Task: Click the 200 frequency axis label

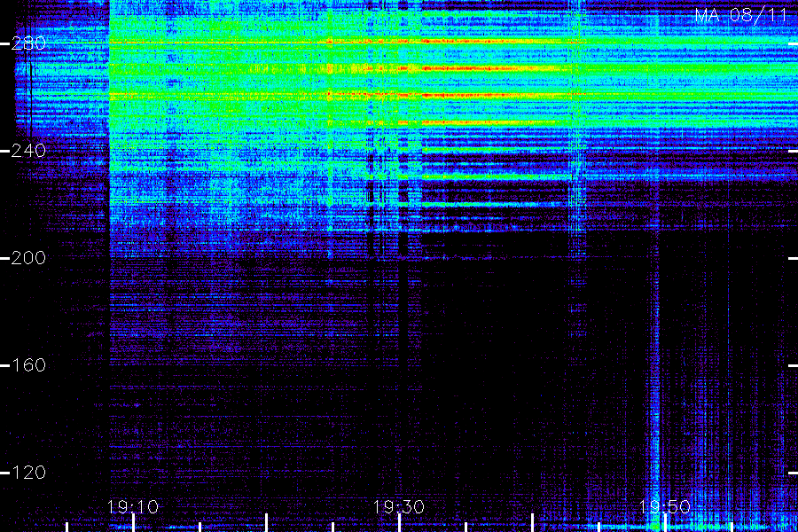Action: pyautogui.click(x=28, y=258)
